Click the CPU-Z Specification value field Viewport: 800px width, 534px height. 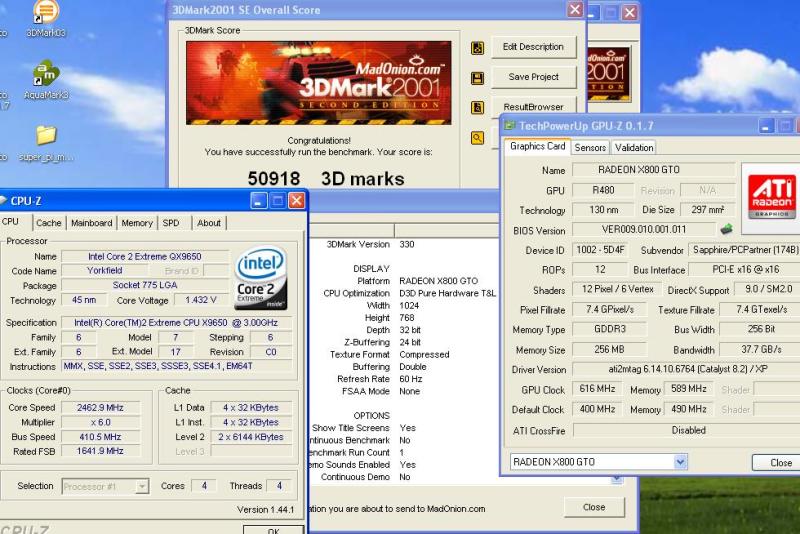[x=176, y=323]
